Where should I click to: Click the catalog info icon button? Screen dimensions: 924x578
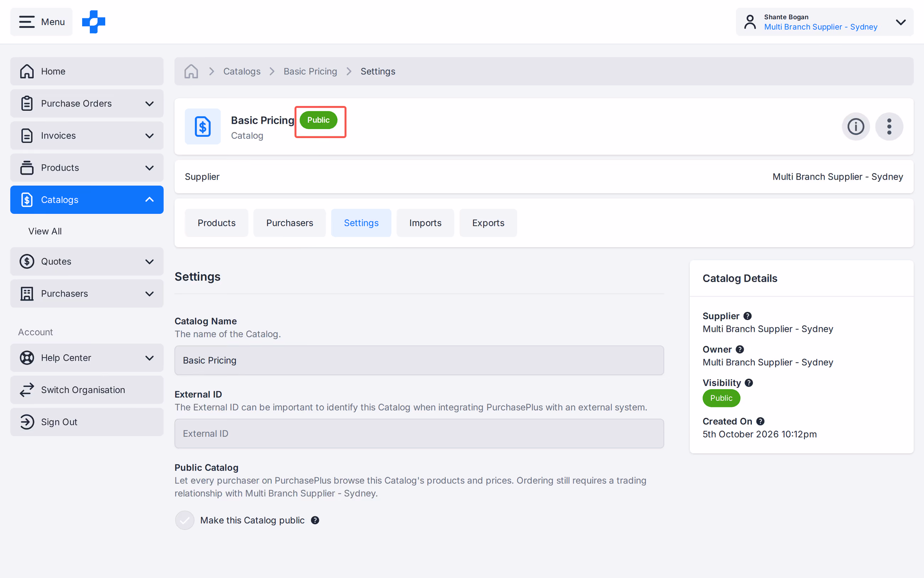point(856,127)
